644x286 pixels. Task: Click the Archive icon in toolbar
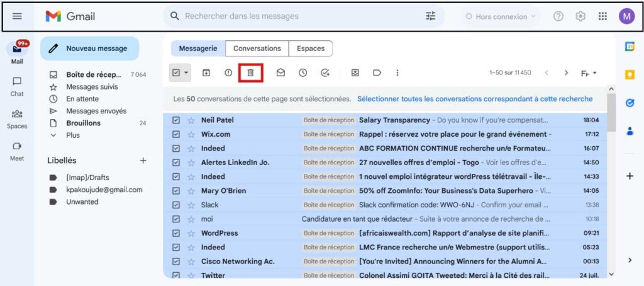click(x=206, y=73)
